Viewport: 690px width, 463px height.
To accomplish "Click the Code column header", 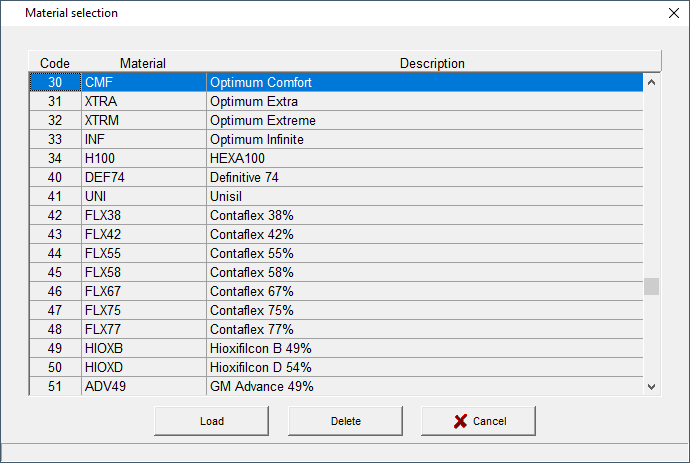I will click(55, 63).
